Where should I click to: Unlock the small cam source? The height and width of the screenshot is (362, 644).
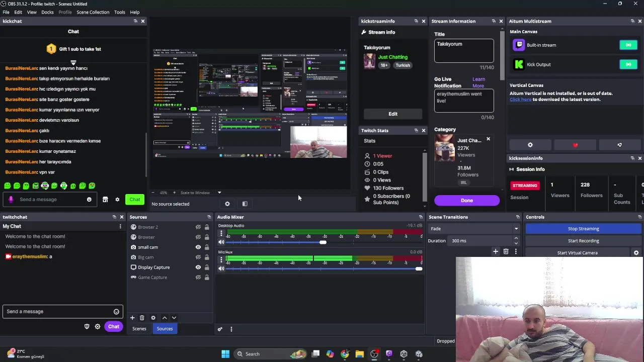pyautogui.click(x=207, y=247)
